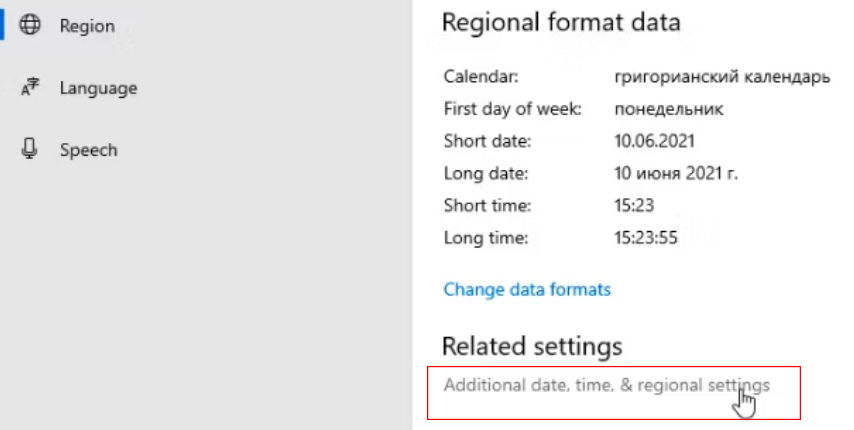
Task: Click the Calendar field label
Action: coord(480,77)
